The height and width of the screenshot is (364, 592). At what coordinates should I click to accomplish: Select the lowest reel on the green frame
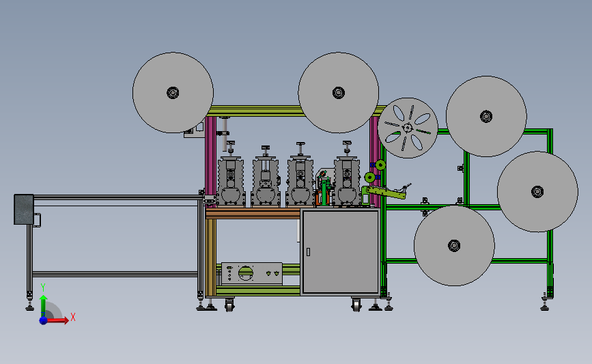(x=454, y=245)
